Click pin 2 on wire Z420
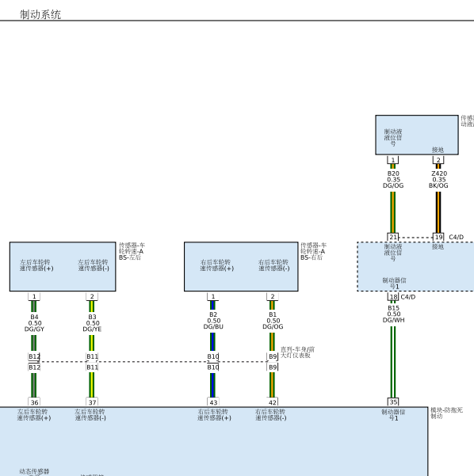The width and height of the screenshot is (474, 476). pos(438,160)
